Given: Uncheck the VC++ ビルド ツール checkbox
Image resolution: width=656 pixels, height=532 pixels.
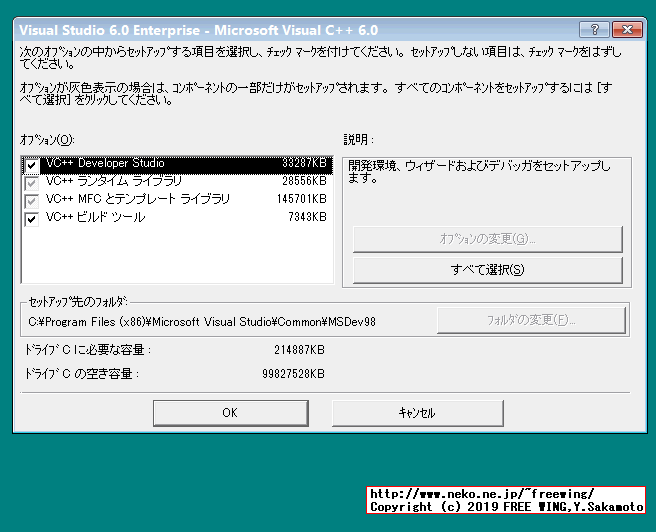Looking at the screenshot, I should point(31,219).
